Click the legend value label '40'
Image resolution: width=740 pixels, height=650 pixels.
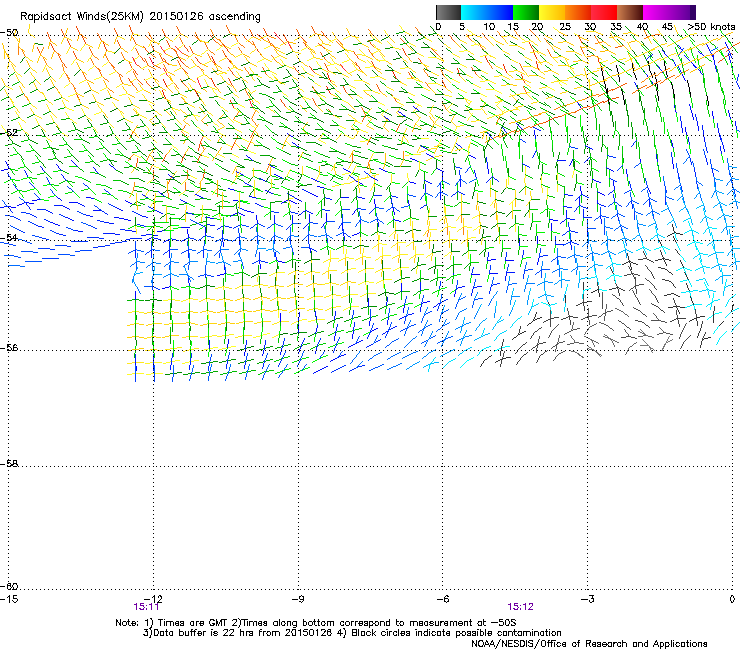pos(642,27)
